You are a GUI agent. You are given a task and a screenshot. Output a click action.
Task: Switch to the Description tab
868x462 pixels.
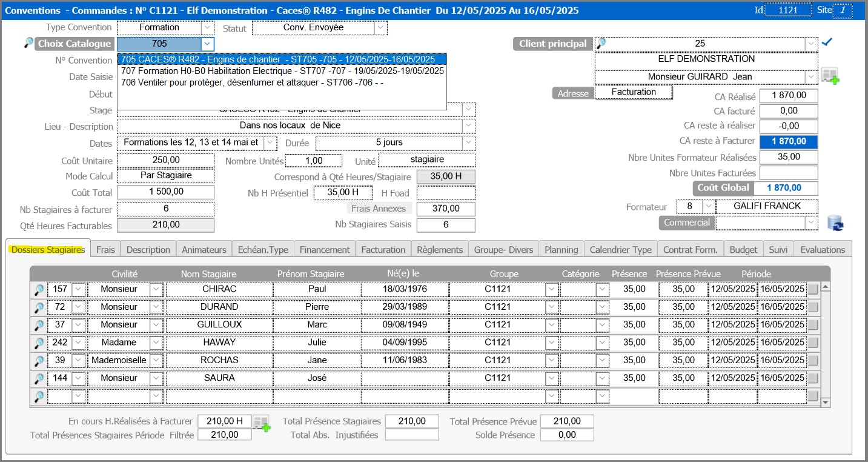click(x=148, y=249)
